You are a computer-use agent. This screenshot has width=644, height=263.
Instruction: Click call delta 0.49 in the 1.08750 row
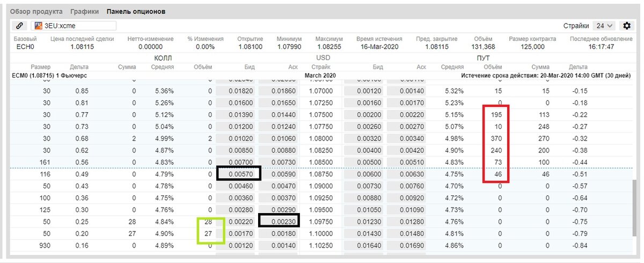pos(82,173)
